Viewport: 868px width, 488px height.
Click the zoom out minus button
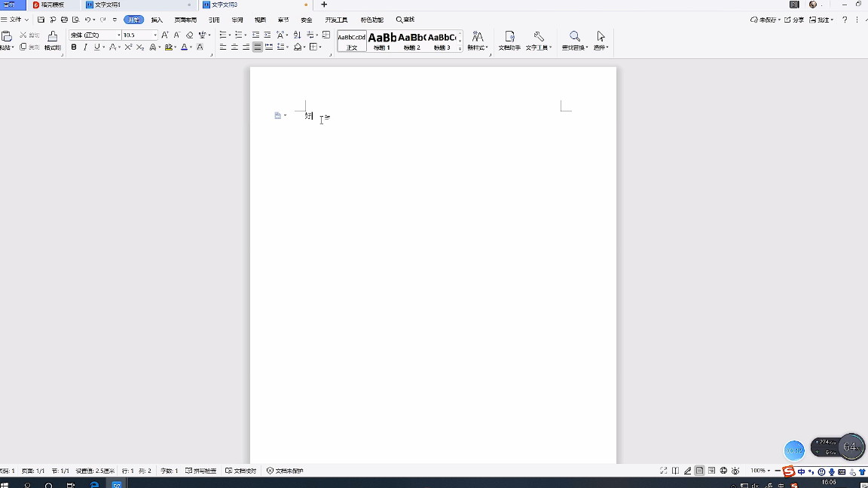pos(778,471)
